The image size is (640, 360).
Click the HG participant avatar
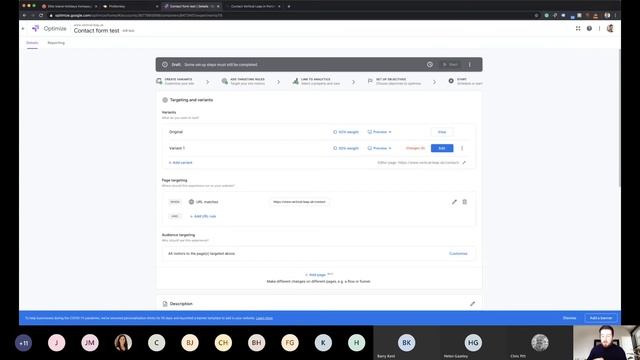(x=473, y=343)
